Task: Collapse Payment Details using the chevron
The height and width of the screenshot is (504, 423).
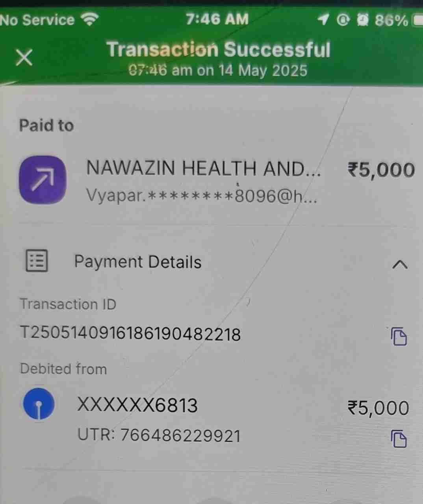Action: click(x=400, y=265)
